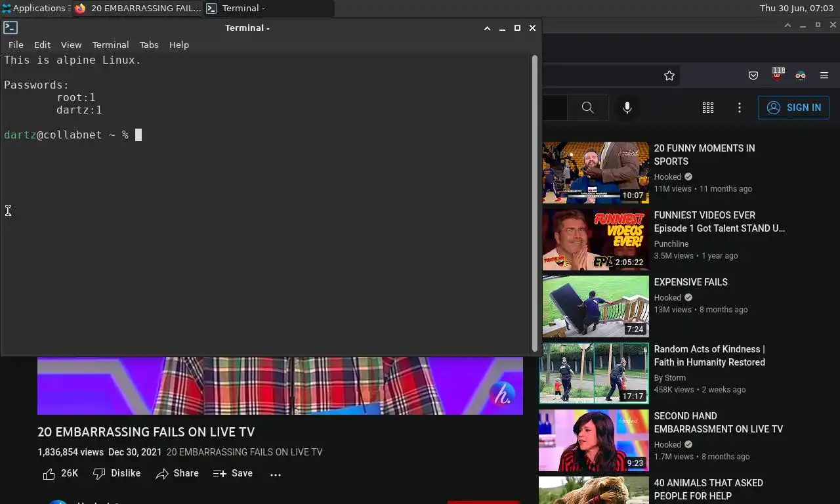840x504 pixels.
Task: Roll up the Terminal window with arrow button
Action: tap(487, 28)
